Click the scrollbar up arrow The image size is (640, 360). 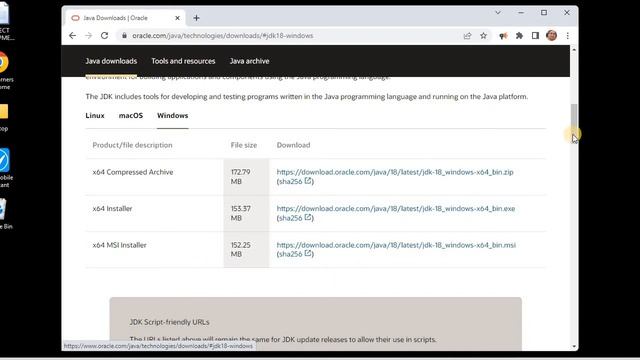click(x=574, y=49)
